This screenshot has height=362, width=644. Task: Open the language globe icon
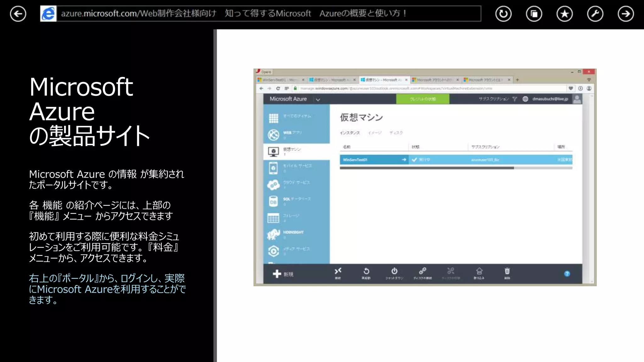[x=525, y=99]
